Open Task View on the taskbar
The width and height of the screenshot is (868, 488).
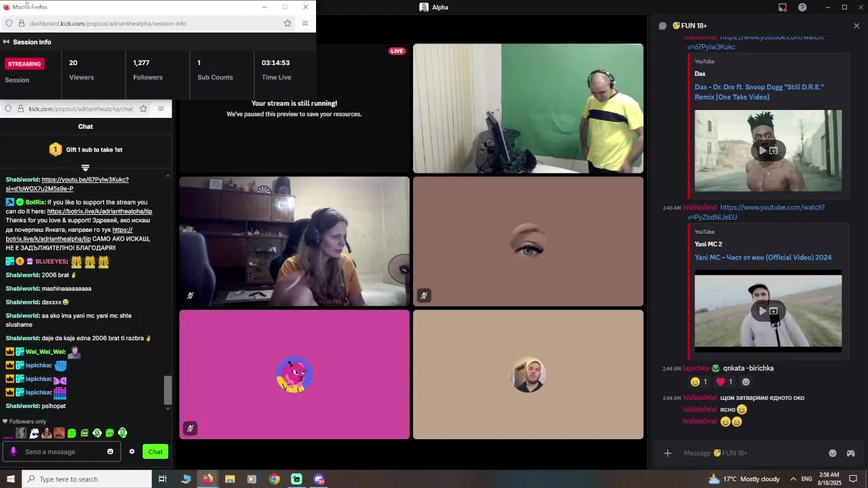(x=163, y=479)
